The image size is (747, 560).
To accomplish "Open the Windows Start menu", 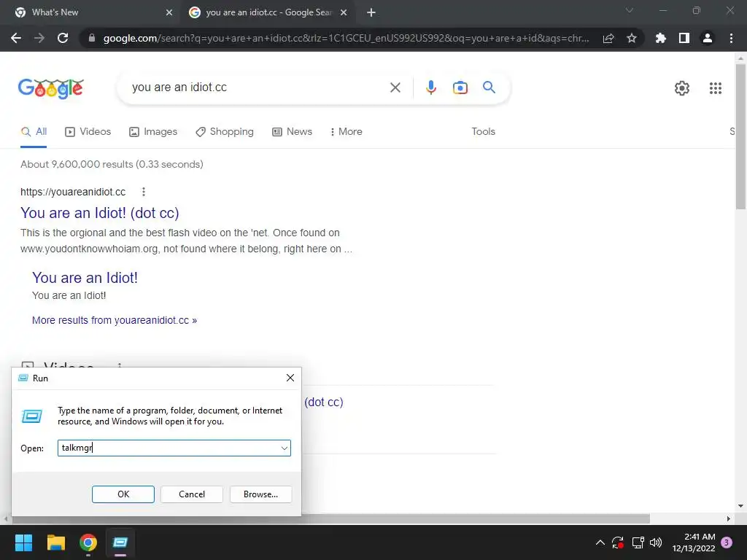I will tap(23, 542).
